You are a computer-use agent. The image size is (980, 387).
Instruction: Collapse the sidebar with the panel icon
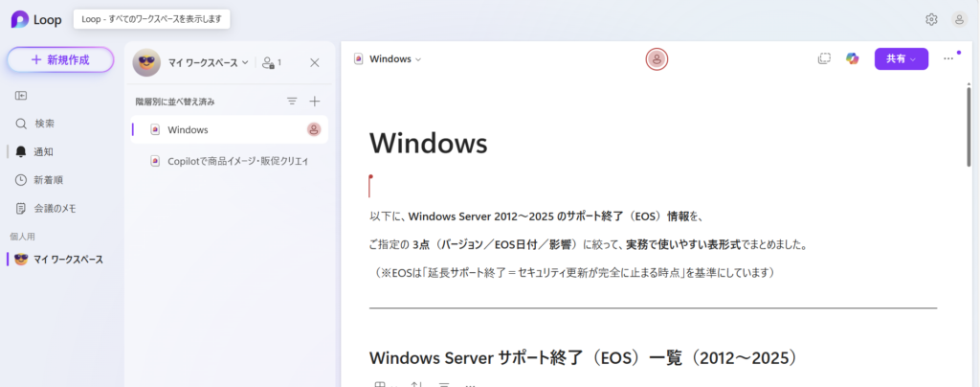pyautogui.click(x=21, y=95)
